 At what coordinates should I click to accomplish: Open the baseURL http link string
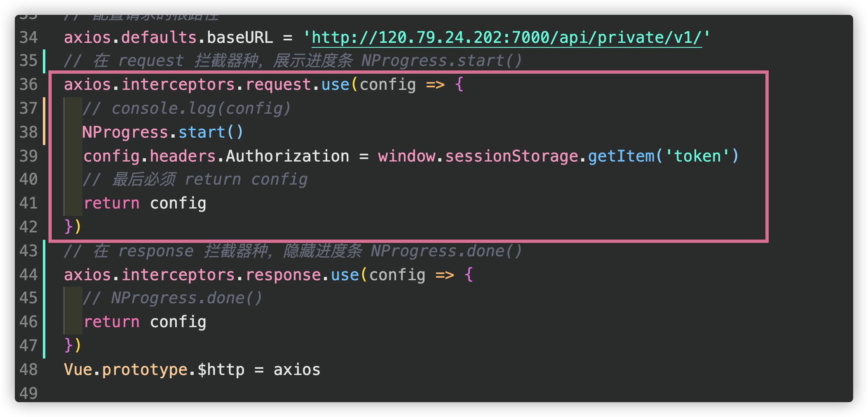507,37
